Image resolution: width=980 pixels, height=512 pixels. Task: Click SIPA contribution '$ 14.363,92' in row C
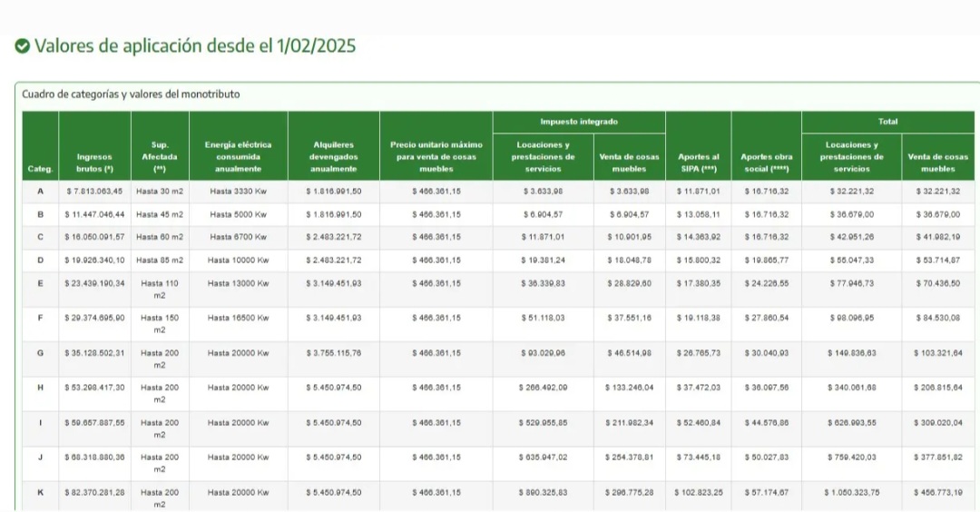pos(698,237)
